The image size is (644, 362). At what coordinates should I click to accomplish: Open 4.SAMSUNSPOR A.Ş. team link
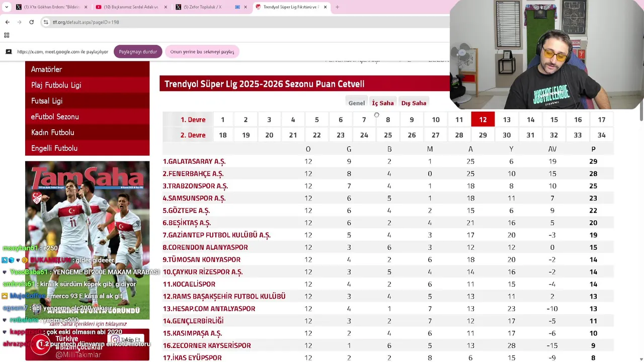(194, 198)
